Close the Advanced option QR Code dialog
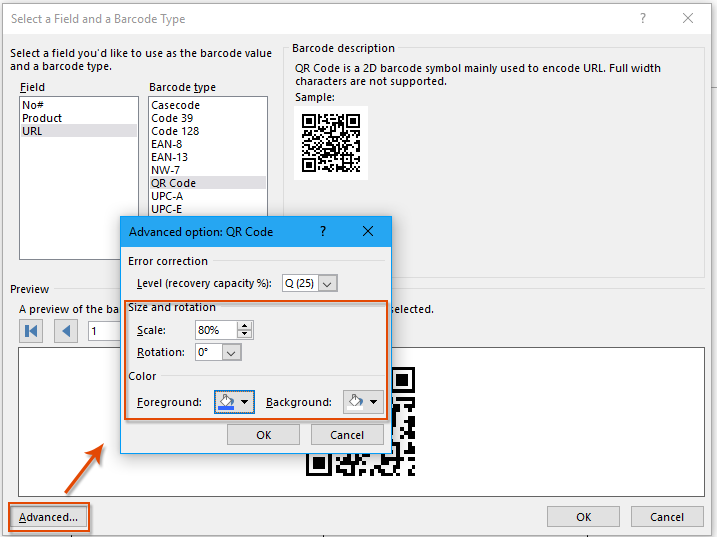This screenshot has height=537, width=717. (368, 231)
